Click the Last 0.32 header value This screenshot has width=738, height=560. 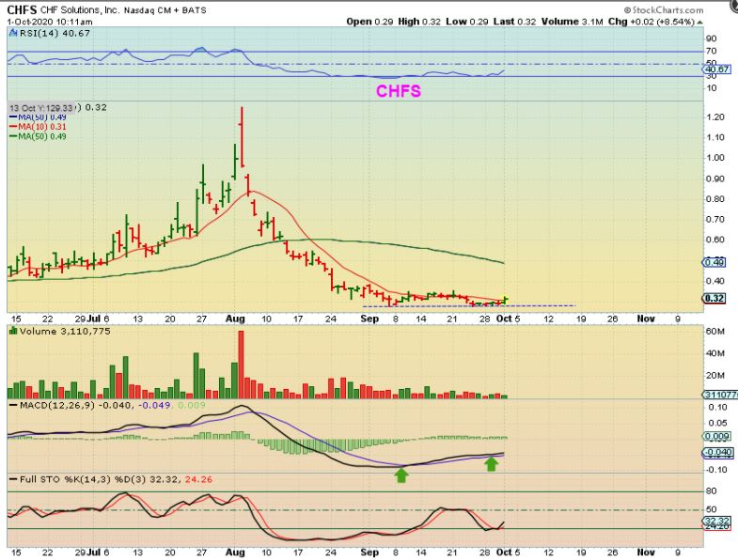[514, 22]
